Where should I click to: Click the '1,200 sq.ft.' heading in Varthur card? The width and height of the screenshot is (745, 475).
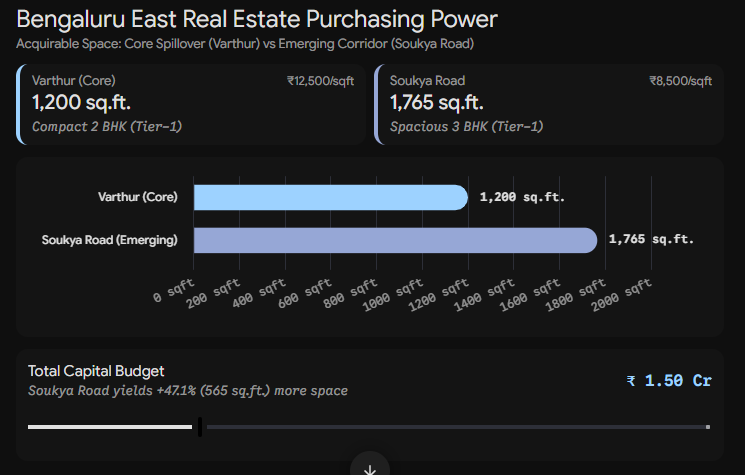(81, 103)
